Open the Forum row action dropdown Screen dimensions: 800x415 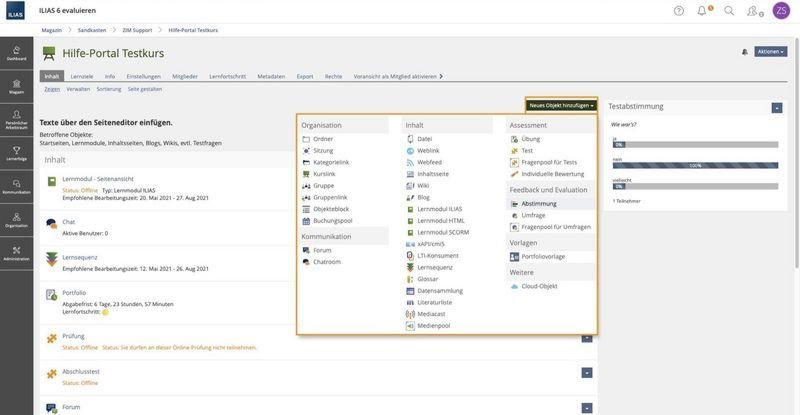[x=587, y=408]
